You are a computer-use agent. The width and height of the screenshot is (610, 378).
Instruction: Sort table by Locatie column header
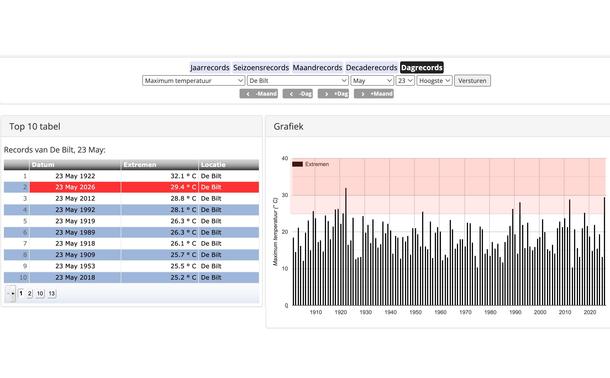click(229, 164)
